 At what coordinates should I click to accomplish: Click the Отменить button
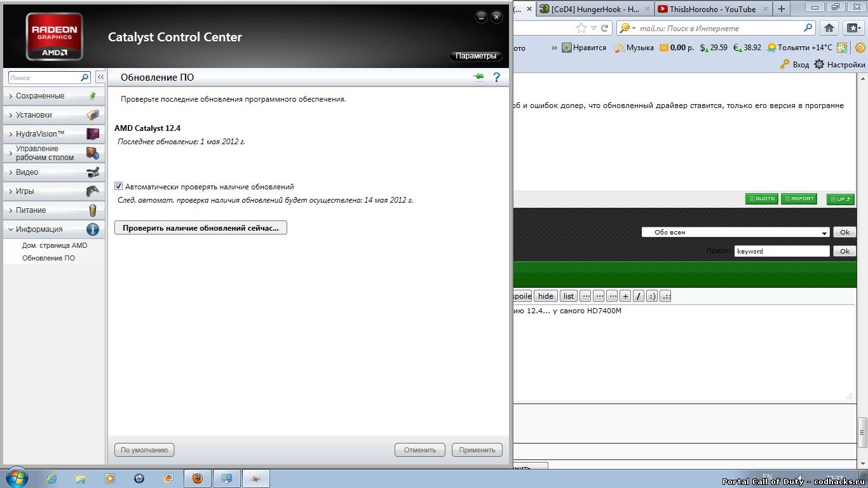click(420, 450)
